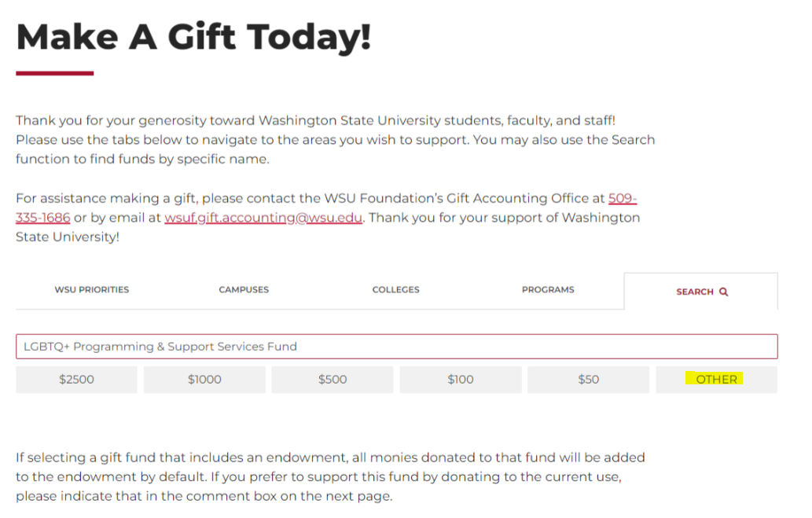This screenshot has width=812, height=518.
Task: Click the magnifying glass search icon
Action: 723,292
